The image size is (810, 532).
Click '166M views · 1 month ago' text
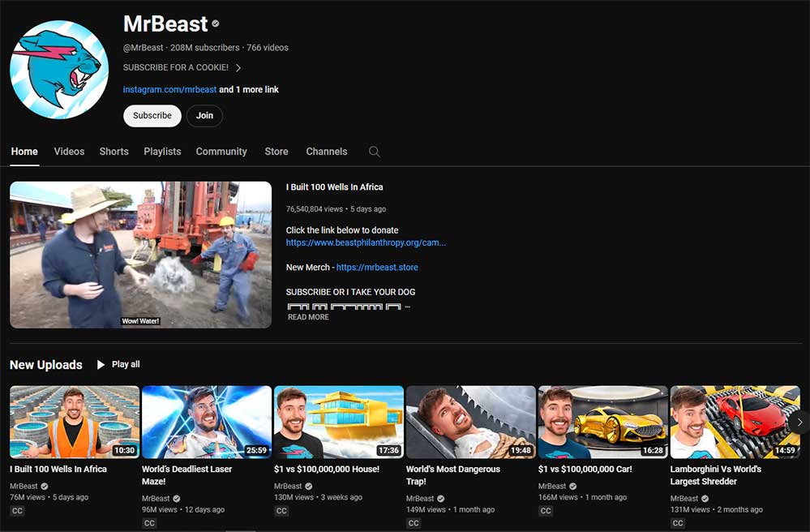pos(583,497)
